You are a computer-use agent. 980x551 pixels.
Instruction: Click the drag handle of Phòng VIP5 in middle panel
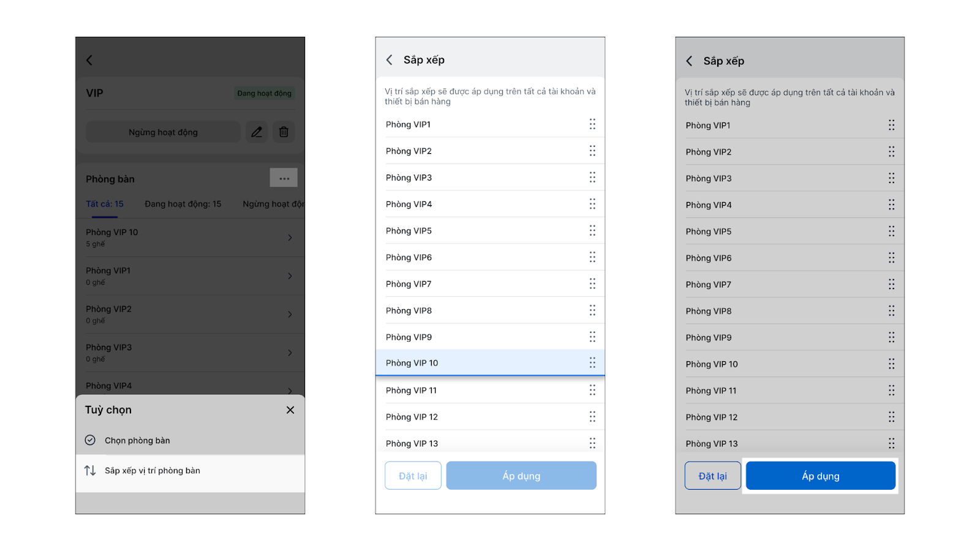(x=592, y=231)
